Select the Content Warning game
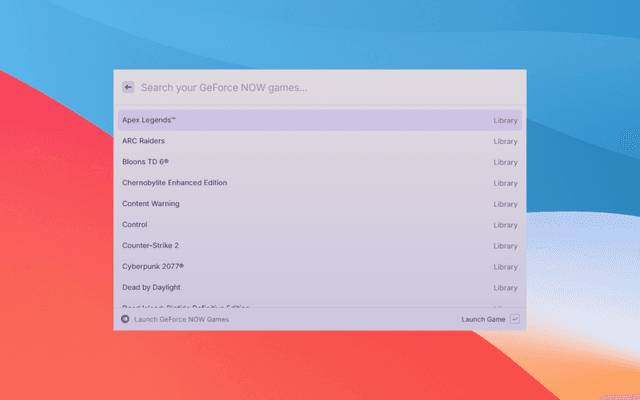640x400 pixels. pyautogui.click(x=320, y=204)
